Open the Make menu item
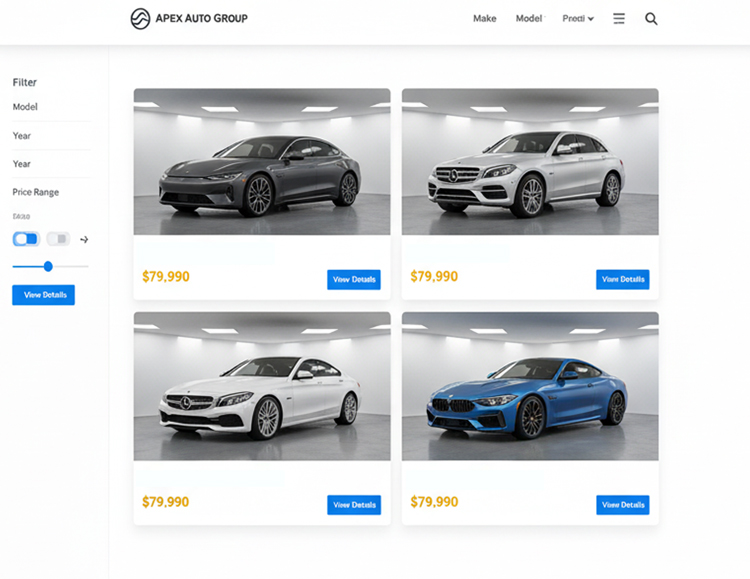The image size is (750, 579). 485,19
